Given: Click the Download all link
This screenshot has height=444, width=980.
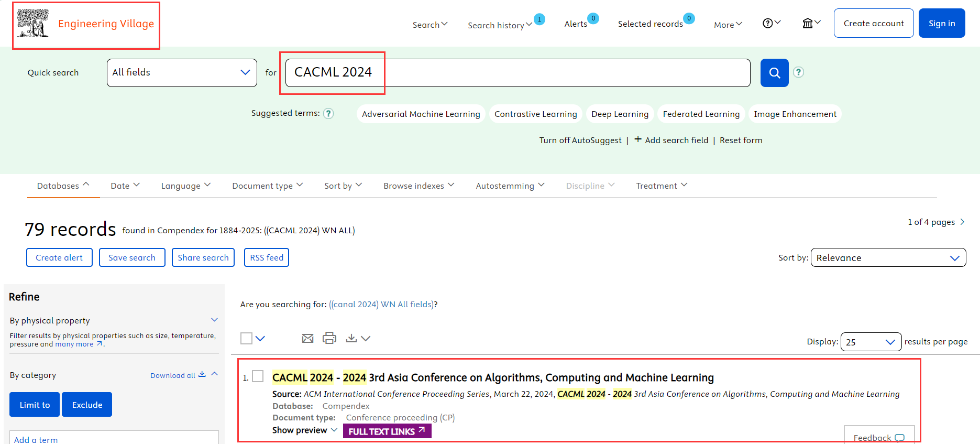Looking at the screenshot, I should [178, 375].
